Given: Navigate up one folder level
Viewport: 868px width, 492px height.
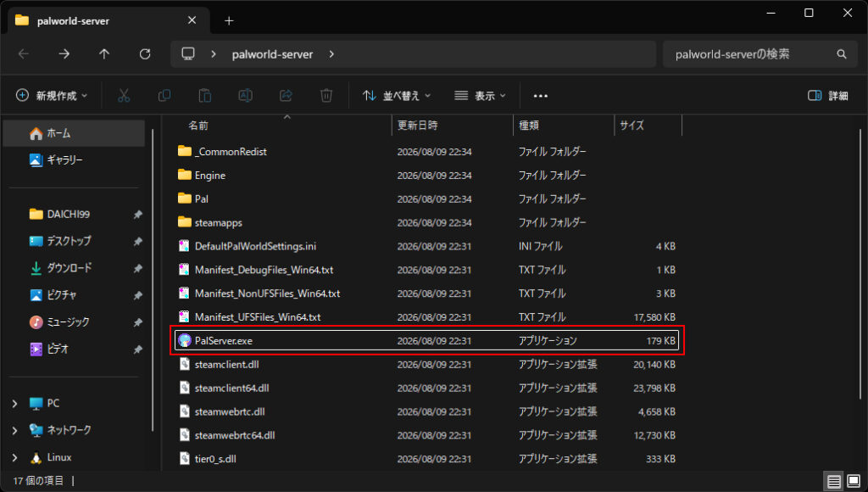Looking at the screenshot, I should click(x=104, y=53).
